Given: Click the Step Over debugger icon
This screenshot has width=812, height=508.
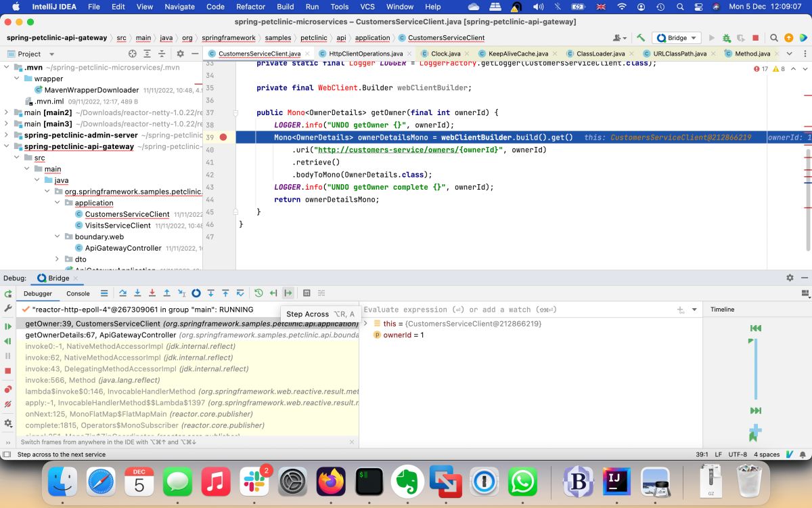Looking at the screenshot, I should 122,293.
